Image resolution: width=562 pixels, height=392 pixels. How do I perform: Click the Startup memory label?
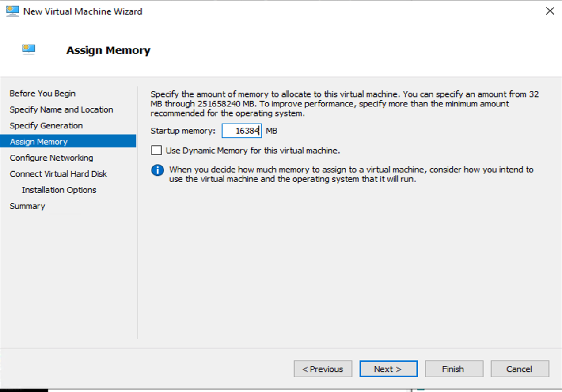point(183,131)
